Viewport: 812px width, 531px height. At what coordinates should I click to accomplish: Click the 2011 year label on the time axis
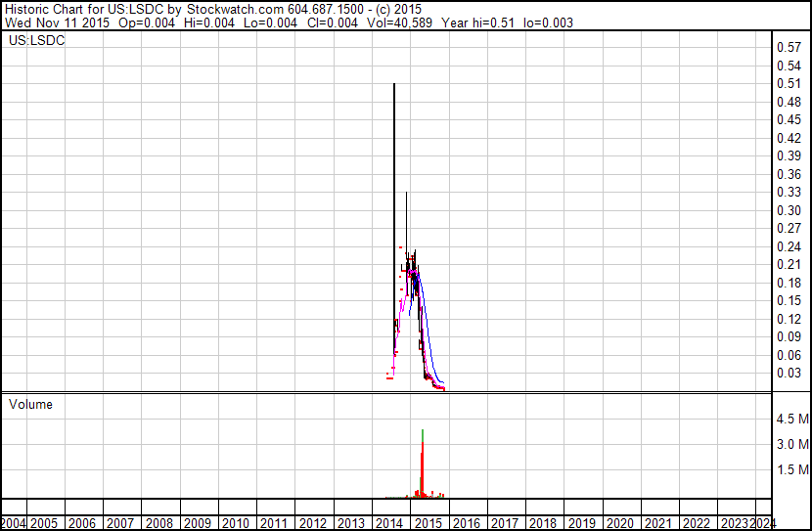(x=274, y=523)
